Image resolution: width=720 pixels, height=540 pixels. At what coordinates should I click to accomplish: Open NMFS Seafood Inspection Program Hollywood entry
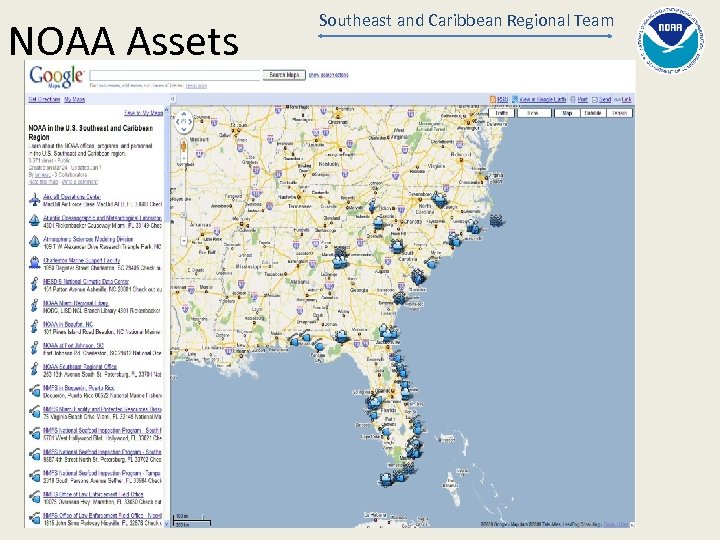click(102, 430)
